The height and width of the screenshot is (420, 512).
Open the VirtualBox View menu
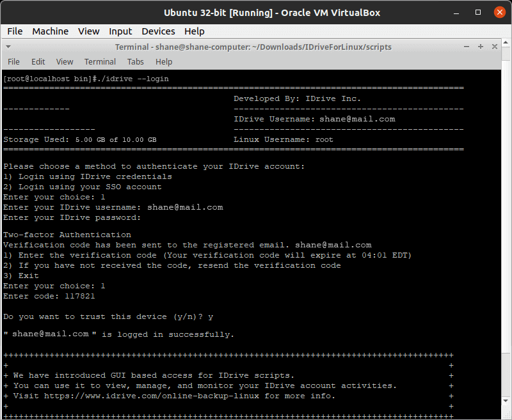(88, 31)
